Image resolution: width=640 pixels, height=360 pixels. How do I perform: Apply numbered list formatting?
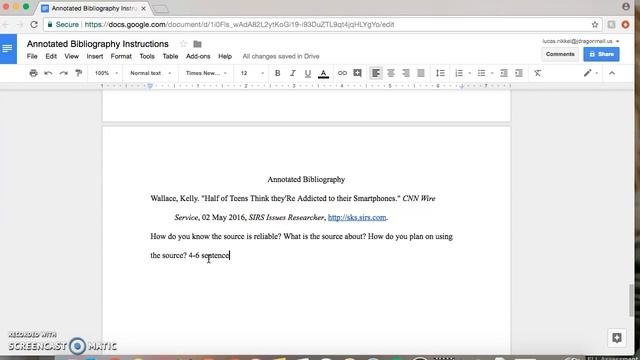click(x=459, y=73)
